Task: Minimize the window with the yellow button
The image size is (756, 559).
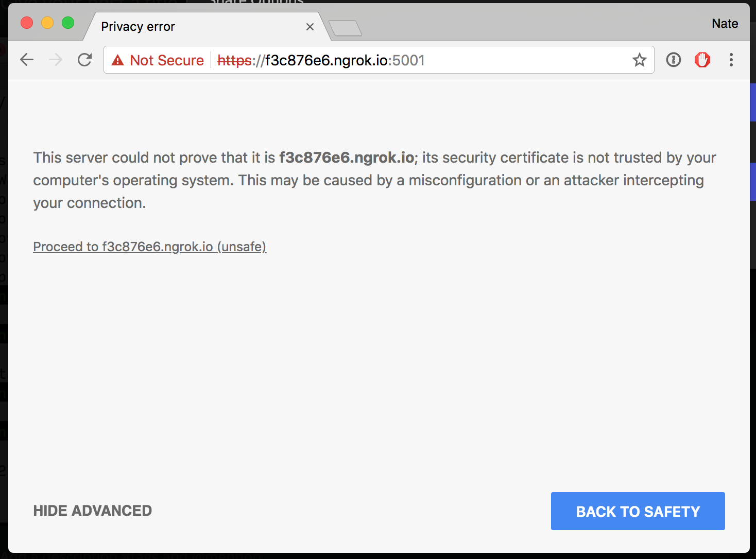Action: (x=47, y=23)
